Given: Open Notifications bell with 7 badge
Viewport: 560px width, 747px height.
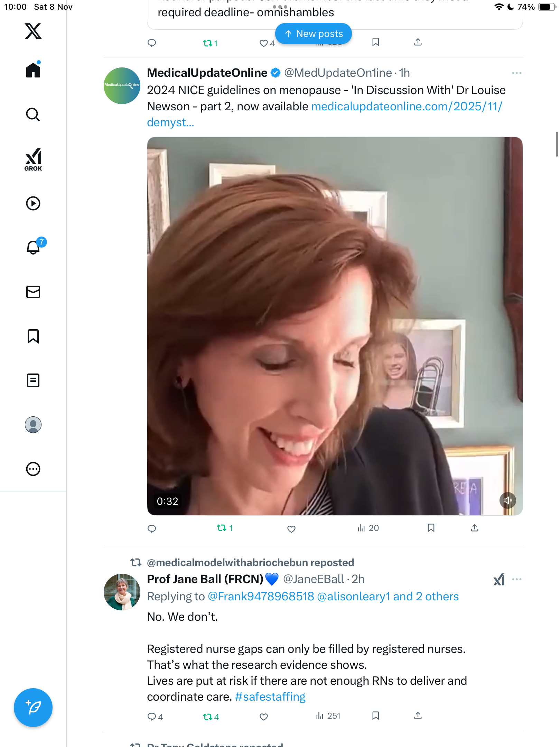Looking at the screenshot, I should coord(34,247).
